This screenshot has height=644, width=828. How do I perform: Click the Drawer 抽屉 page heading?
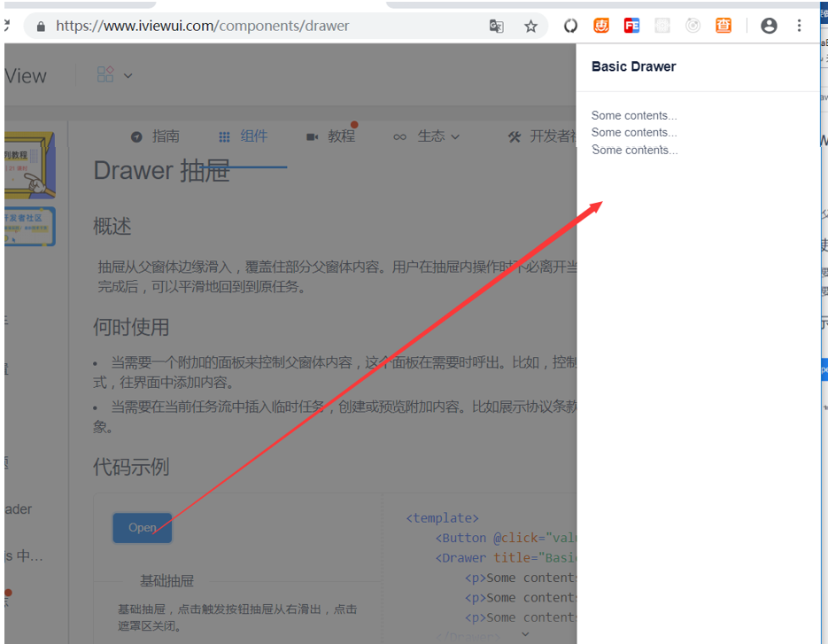point(161,171)
